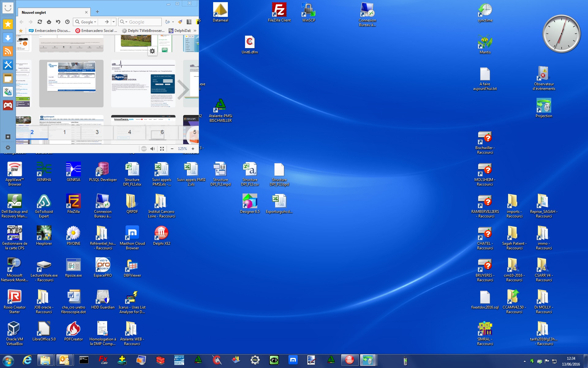Open PDFCreator desktop icon
The width and height of the screenshot is (588, 368).
pos(73,331)
